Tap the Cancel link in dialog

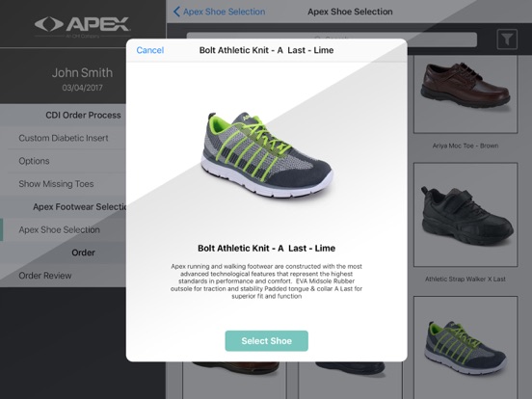tap(150, 50)
